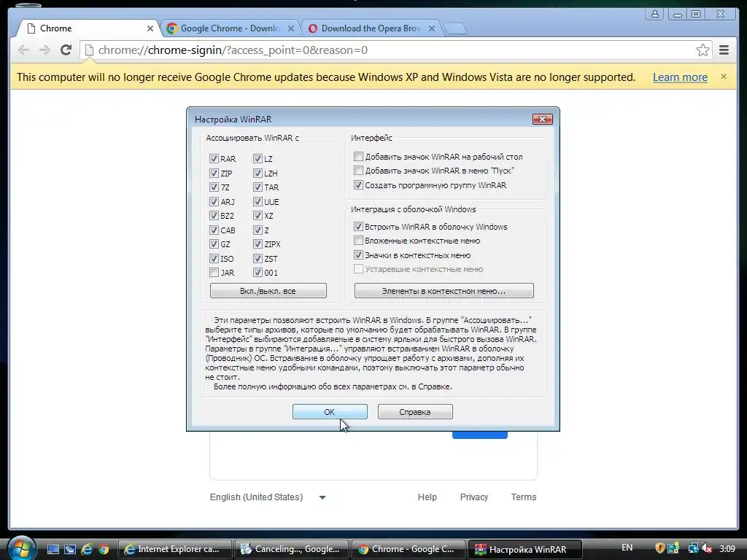Uncheck 'Значки в контекстных меню'

(x=359, y=254)
